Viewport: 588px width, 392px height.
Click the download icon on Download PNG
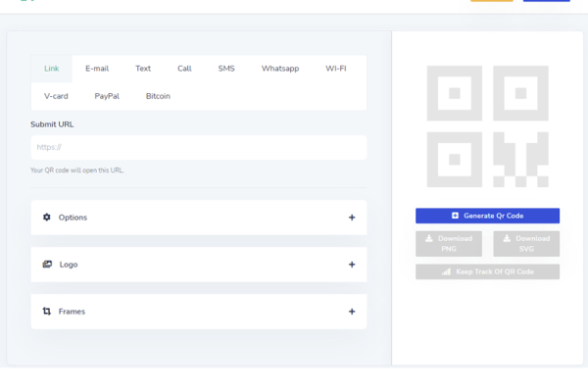click(x=429, y=238)
